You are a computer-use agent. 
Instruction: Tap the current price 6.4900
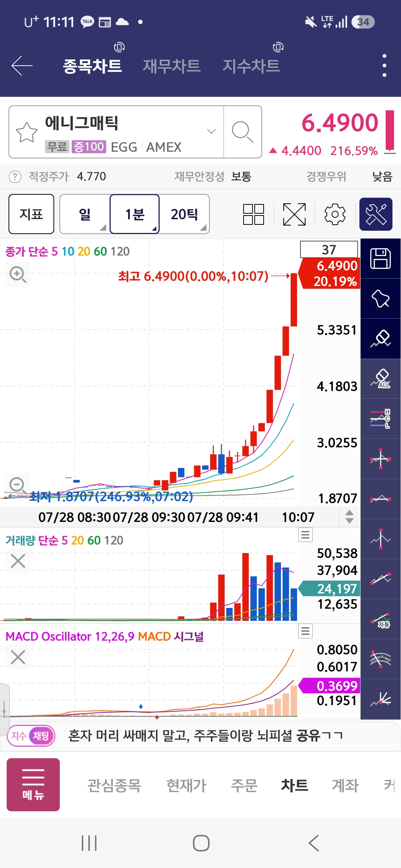(340, 123)
